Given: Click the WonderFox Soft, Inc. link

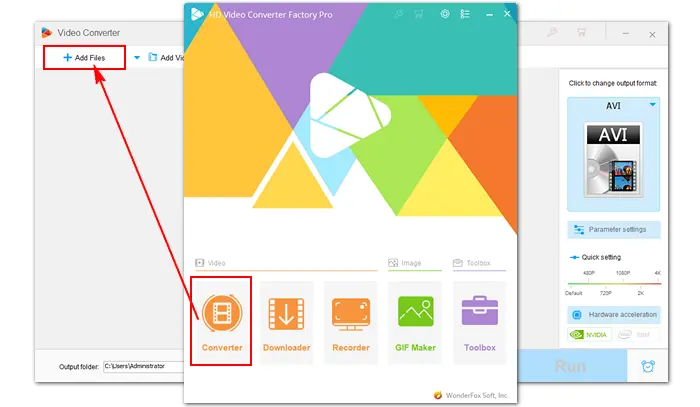Looking at the screenshot, I should pyautogui.click(x=471, y=395).
